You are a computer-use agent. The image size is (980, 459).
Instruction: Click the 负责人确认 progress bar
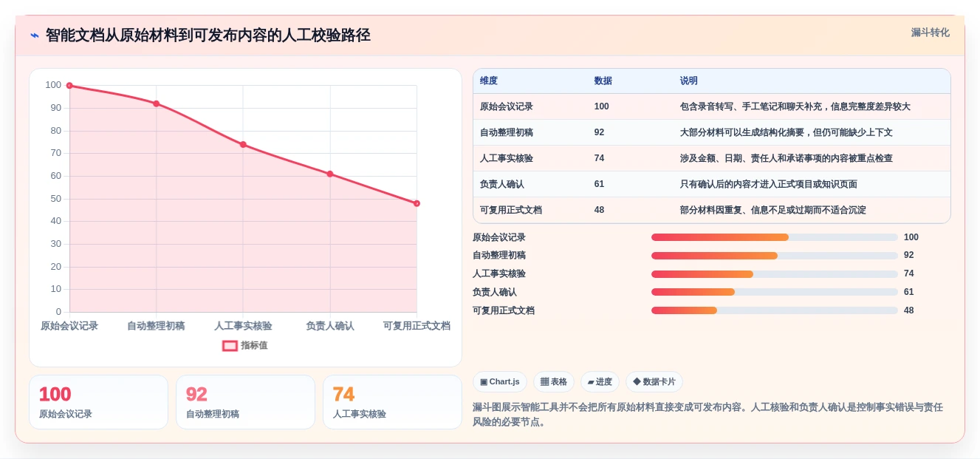[x=774, y=292]
